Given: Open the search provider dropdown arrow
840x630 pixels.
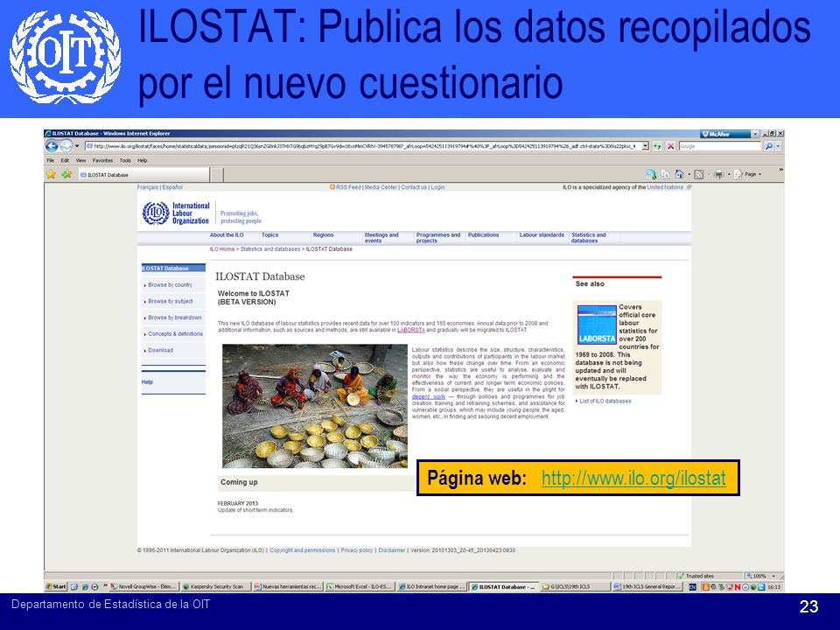Looking at the screenshot, I should tap(779, 146).
